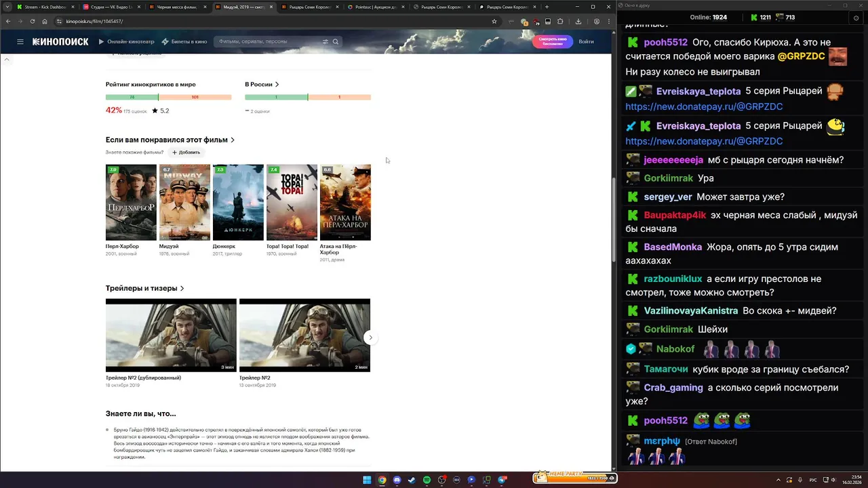Collapse page side panel chevron
Screen dimensions: 868x488
click(7, 60)
